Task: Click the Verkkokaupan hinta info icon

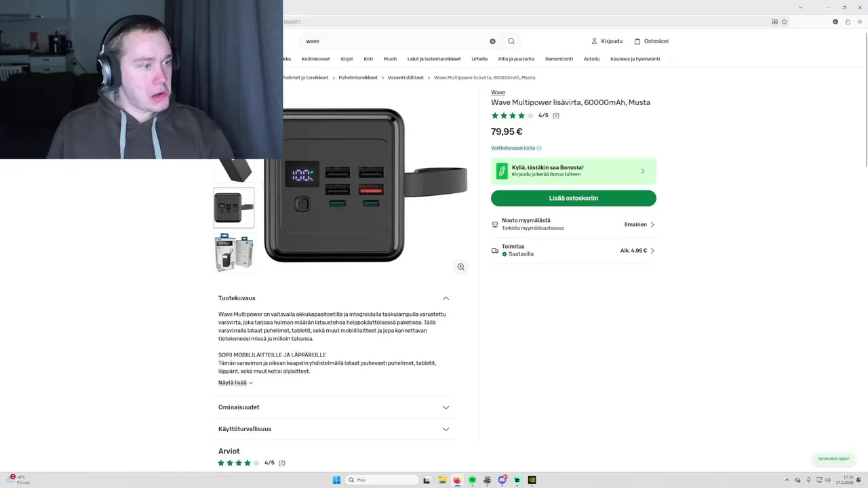Action: (539, 148)
